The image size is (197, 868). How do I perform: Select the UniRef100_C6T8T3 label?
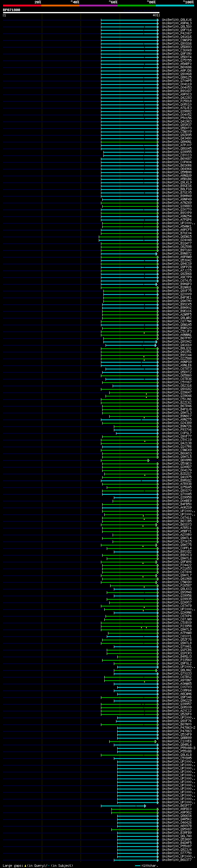click(176, 369)
